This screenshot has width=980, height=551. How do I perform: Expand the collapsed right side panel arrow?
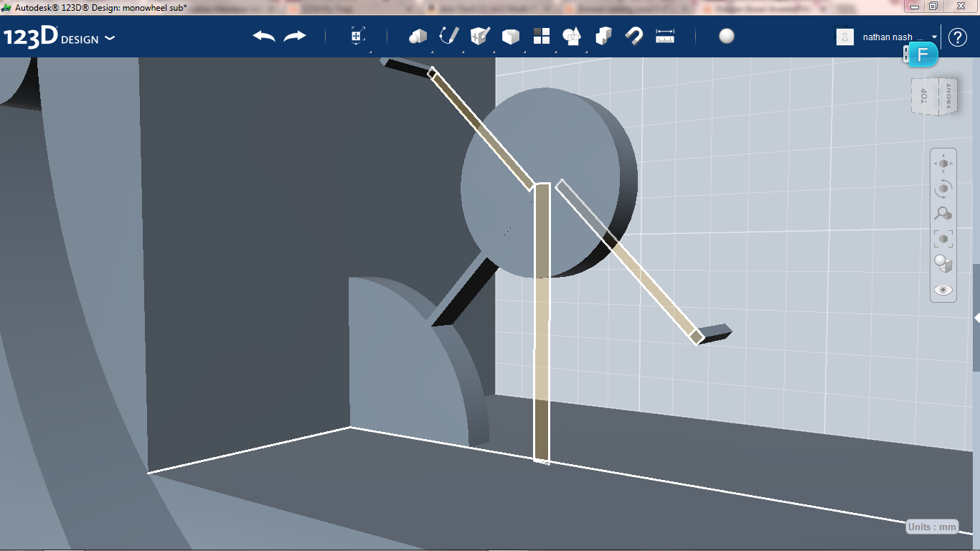pos(976,317)
